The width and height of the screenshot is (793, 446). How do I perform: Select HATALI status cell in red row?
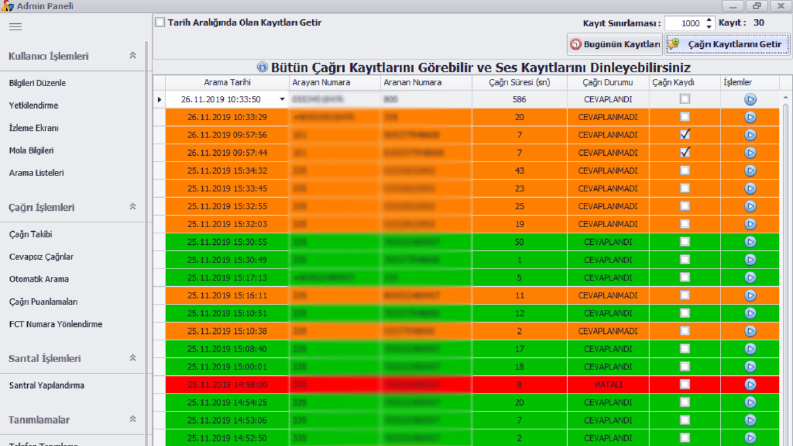608,385
